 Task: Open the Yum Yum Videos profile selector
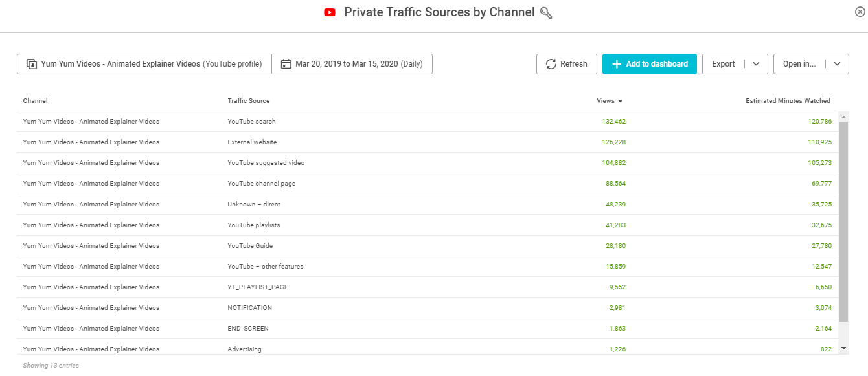[144, 64]
